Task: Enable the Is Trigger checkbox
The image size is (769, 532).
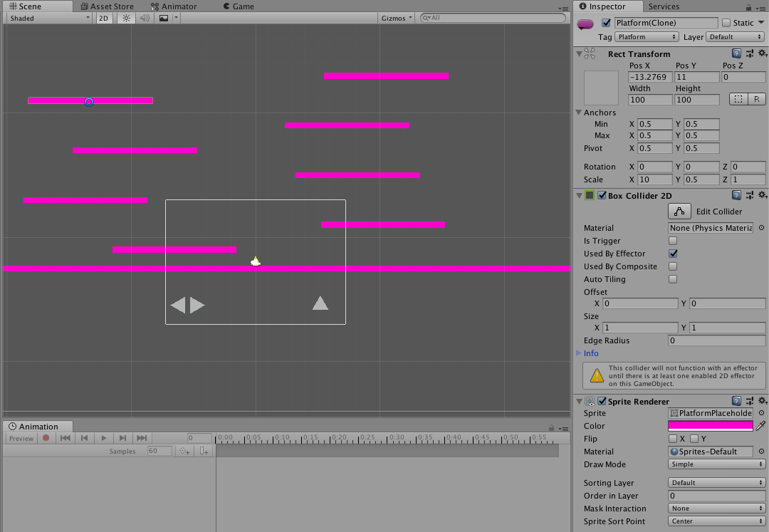Action: pos(672,241)
